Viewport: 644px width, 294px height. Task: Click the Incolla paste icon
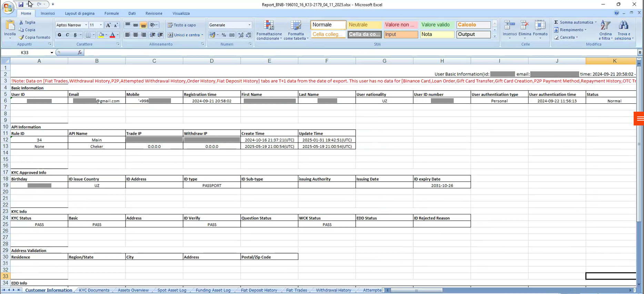coord(10,26)
